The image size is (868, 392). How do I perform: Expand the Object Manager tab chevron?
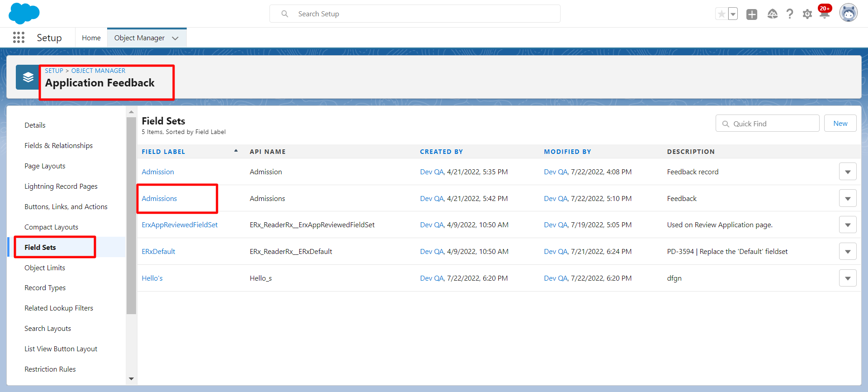tap(175, 38)
